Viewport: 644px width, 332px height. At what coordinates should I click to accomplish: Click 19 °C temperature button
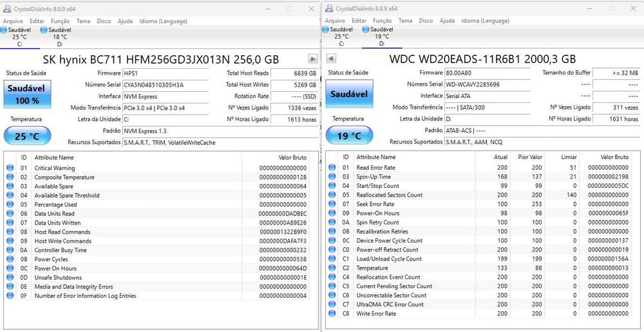pos(349,136)
